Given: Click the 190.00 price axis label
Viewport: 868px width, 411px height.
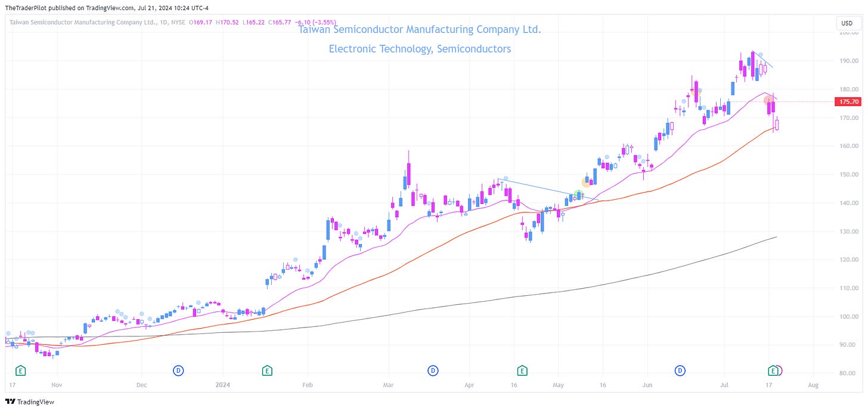Looking at the screenshot, I should point(849,61).
